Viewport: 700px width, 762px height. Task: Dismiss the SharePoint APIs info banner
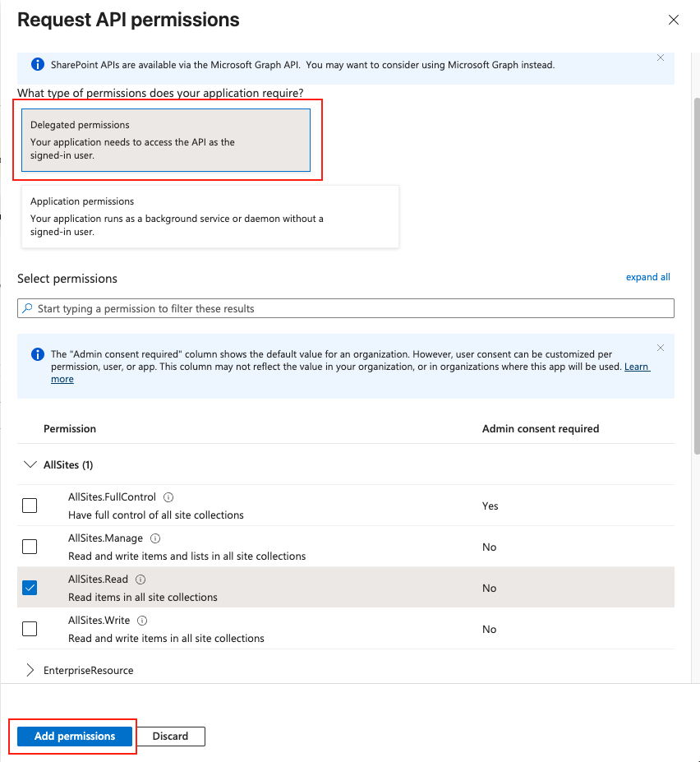(661, 58)
